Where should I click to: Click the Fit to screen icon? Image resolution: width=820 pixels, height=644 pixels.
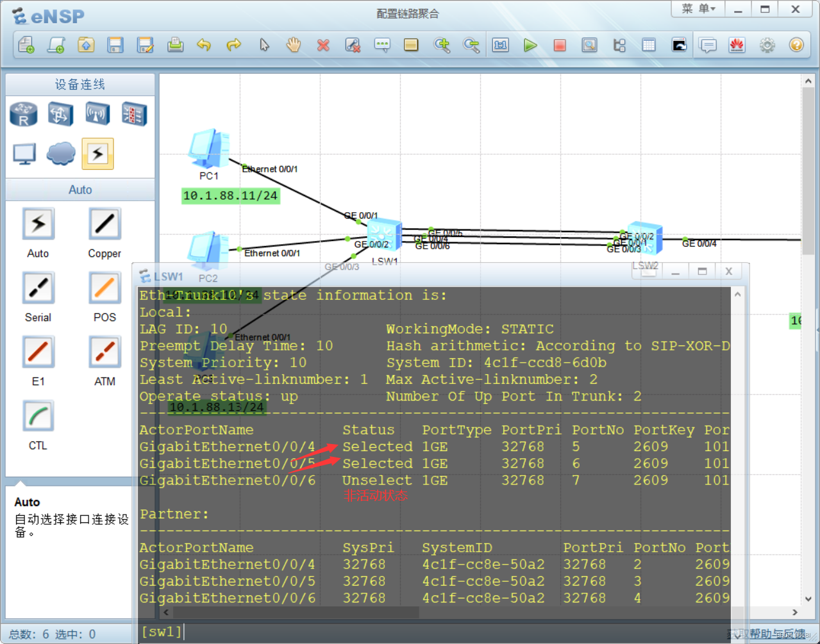click(501, 45)
